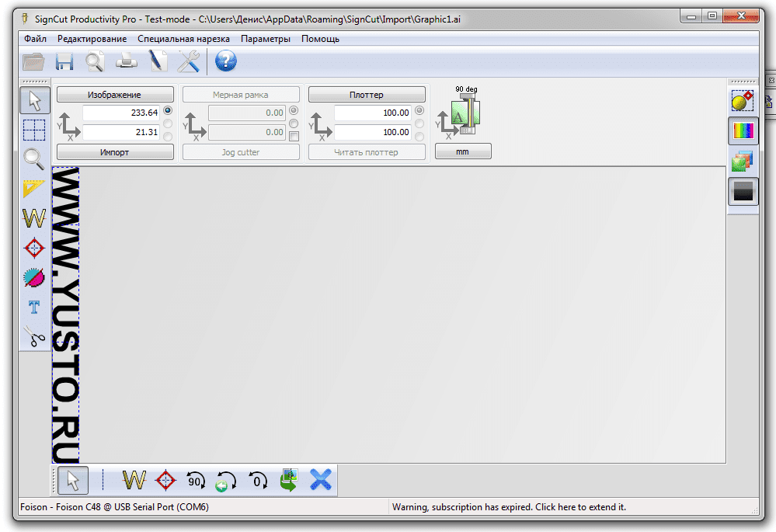Save using the floppy disk icon
776x532 pixels.
(x=64, y=62)
